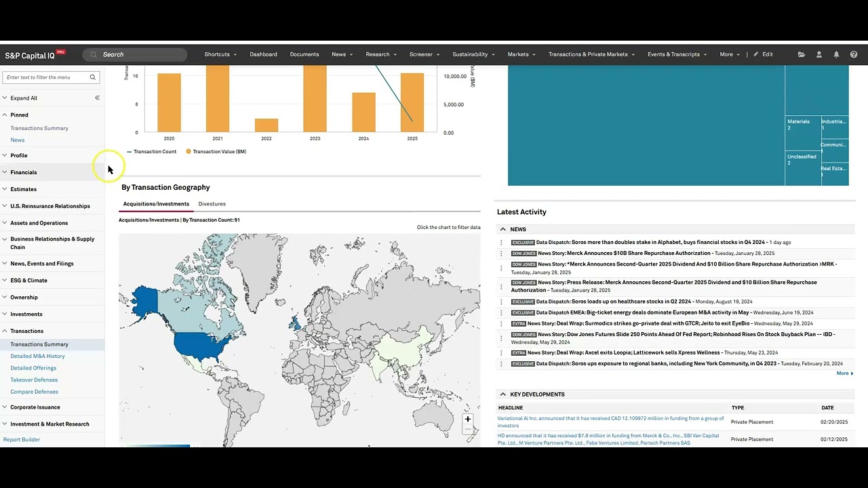Screen dimensions: 868x488
Task: Open the More menu in top bar
Action: point(730,54)
